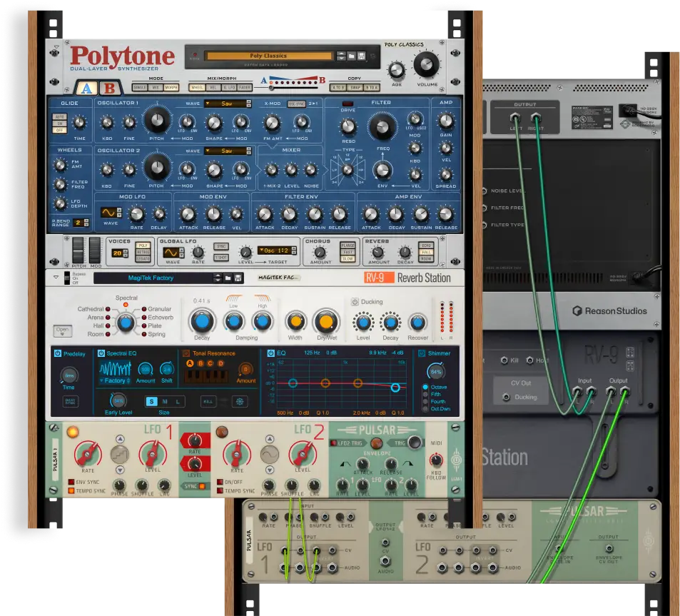The width and height of the screenshot is (680, 616).
Task: Click the A/B Mix Morph fader slider
Action: (271, 88)
